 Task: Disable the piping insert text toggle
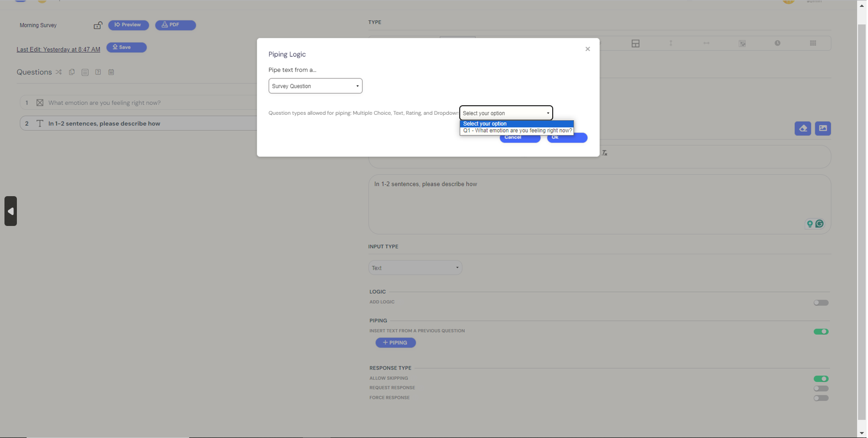coord(820,332)
